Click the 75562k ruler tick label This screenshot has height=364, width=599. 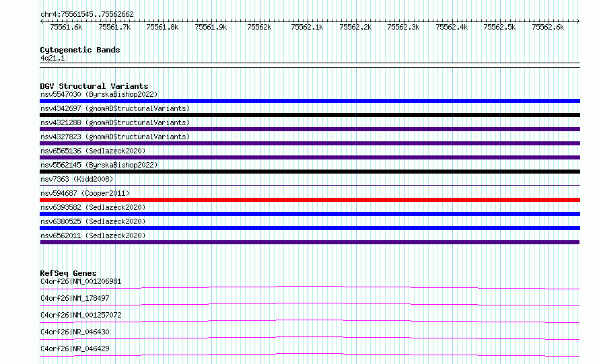coord(259,27)
